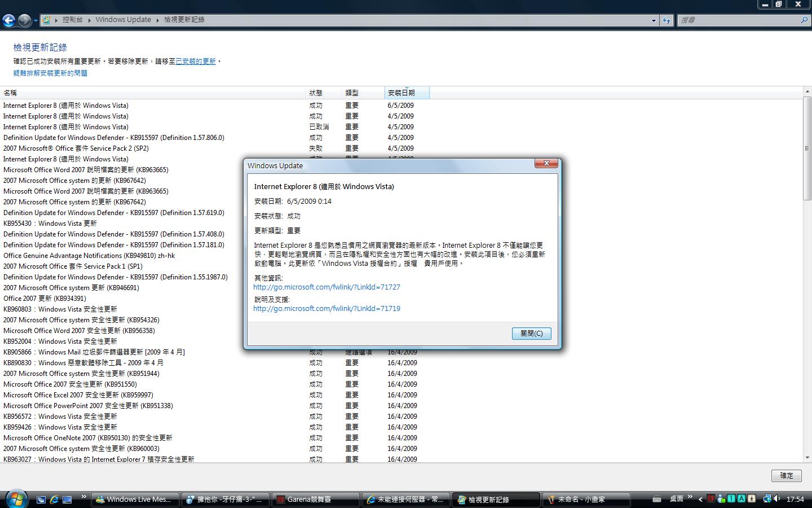This screenshot has width=812, height=508.
Task: Click the control panel icon in address bar
Action: [x=46, y=20]
